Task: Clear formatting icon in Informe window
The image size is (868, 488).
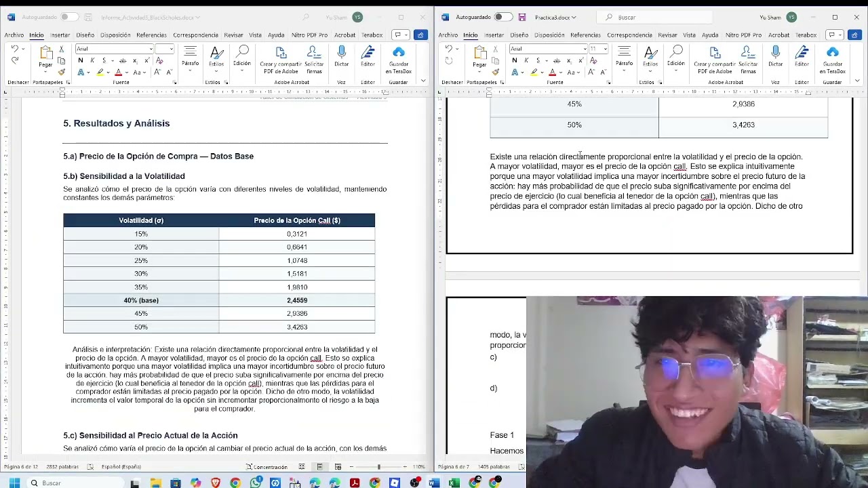Action: point(159,60)
